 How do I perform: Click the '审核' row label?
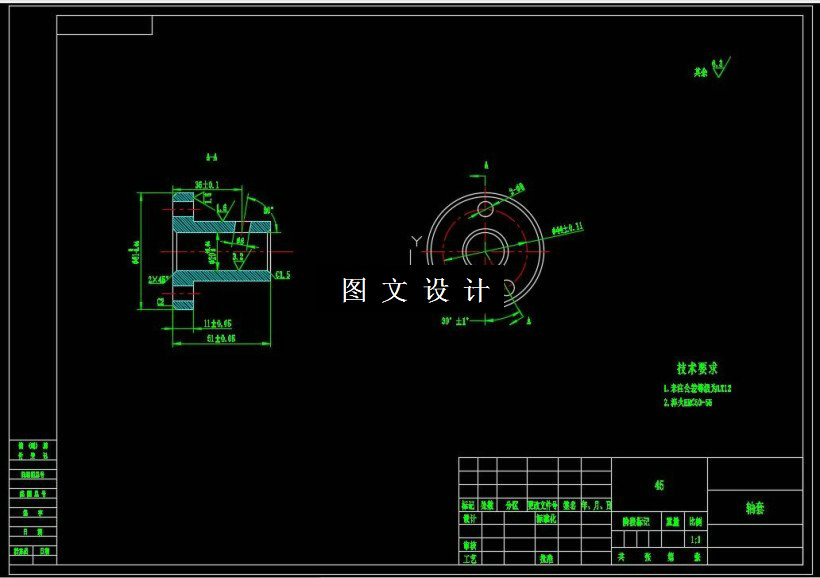(x=470, y=545)
